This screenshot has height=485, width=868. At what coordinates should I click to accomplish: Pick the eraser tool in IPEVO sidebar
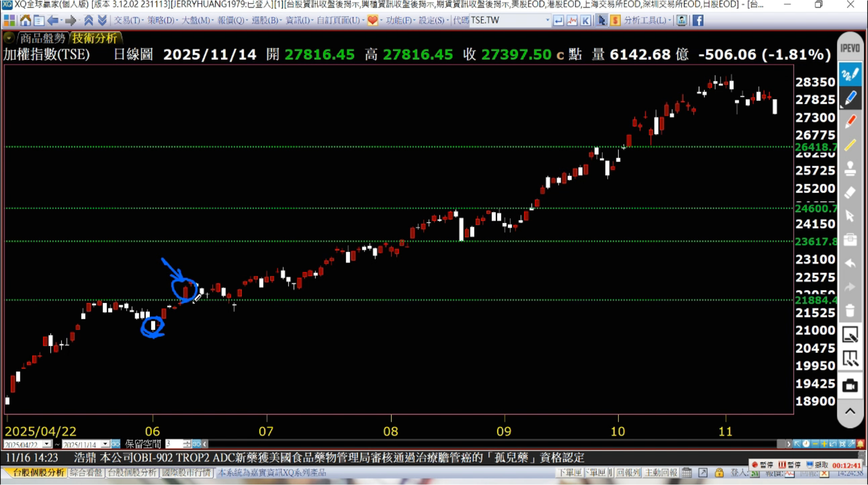tap(850, 193)
